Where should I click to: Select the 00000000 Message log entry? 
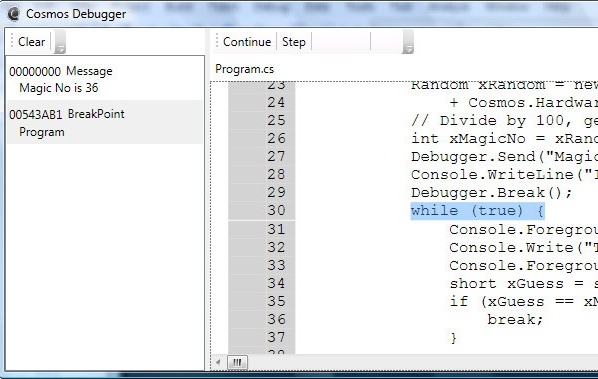[104, 79]
